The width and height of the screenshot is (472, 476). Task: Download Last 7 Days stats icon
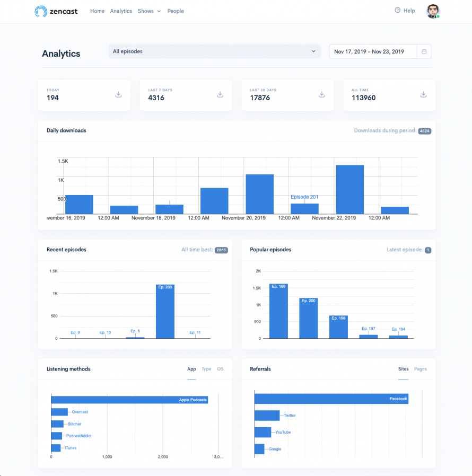220,95
